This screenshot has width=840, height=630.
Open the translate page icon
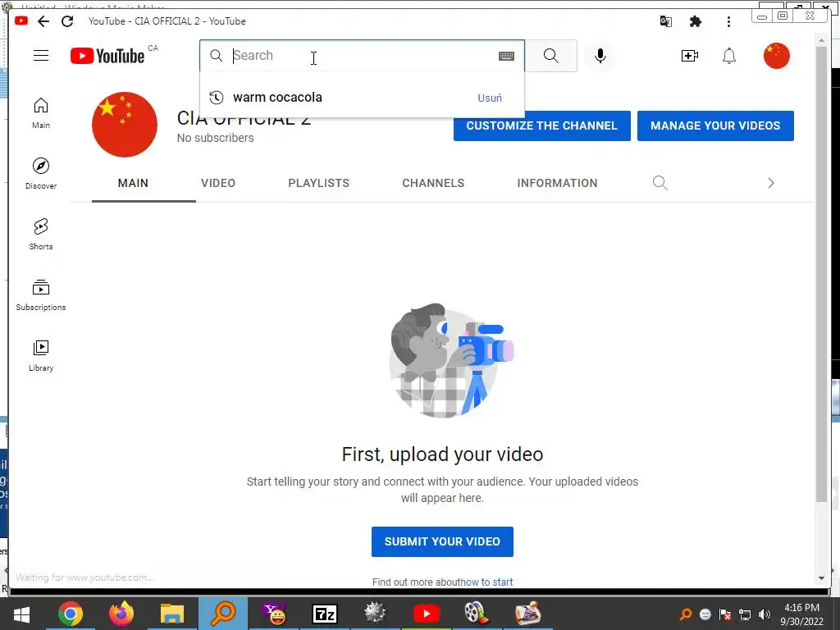click(666, 21)
